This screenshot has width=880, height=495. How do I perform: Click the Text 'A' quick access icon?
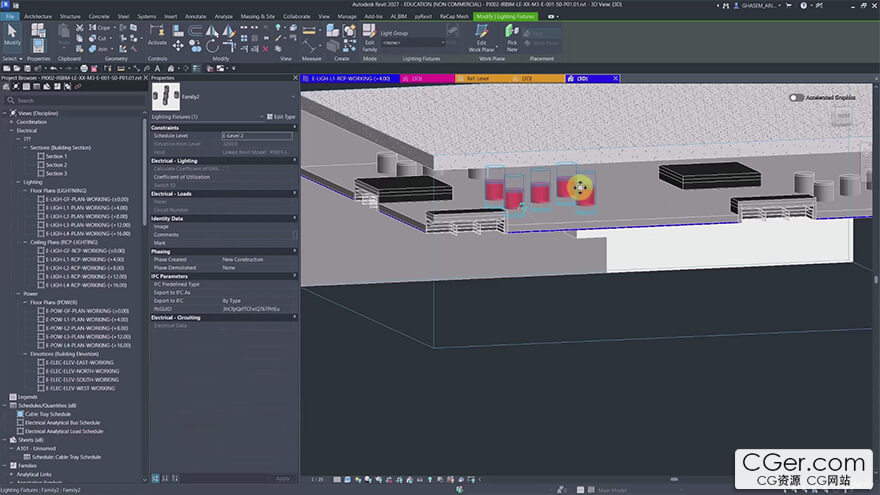157,68
